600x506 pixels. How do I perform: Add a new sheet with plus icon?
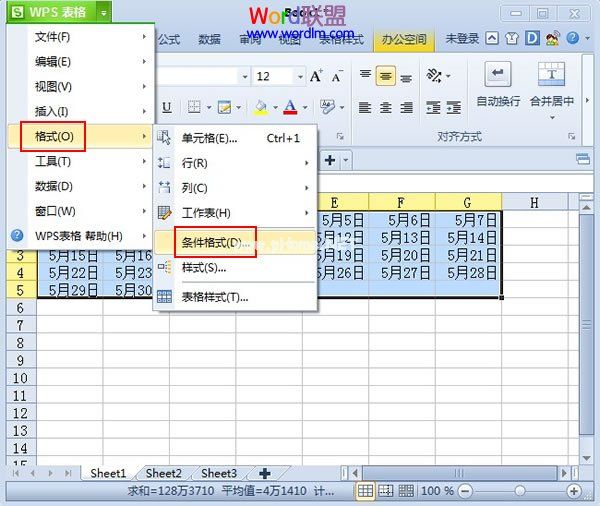(264, 473)
